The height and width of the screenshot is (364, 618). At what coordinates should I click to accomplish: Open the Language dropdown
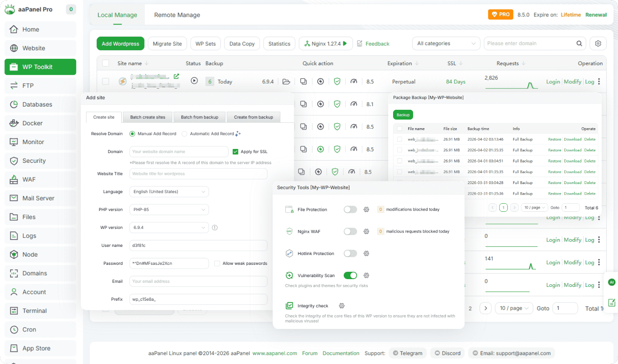click(169, 192)
